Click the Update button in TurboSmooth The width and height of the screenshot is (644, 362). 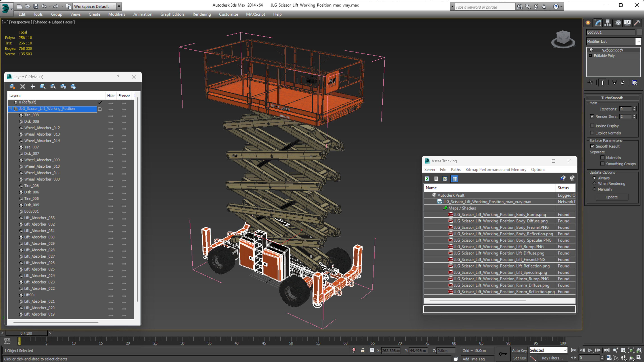pos(611,197)
